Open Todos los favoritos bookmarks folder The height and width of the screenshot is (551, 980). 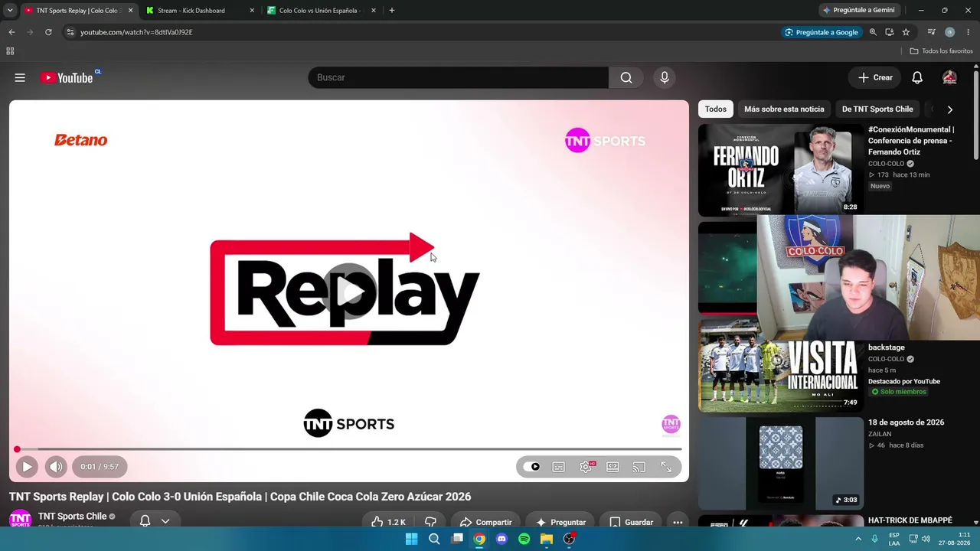941,51
